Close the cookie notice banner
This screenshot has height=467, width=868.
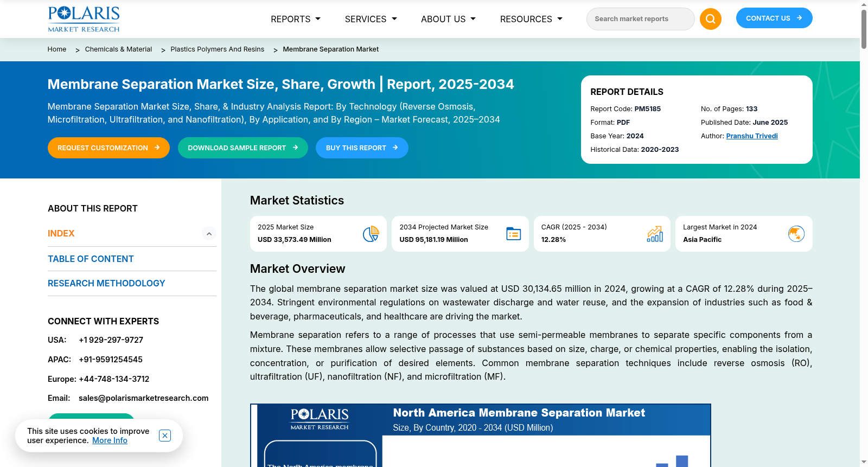click(x=165, y=436)
